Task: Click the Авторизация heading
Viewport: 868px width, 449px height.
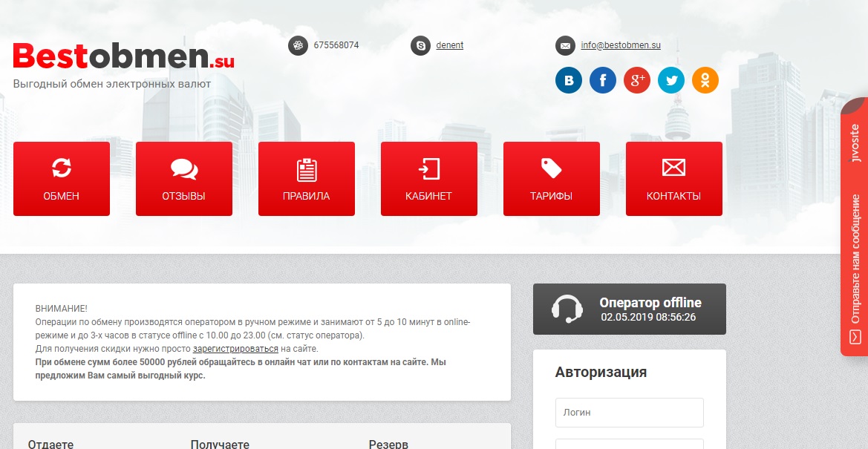Action: (x=601, y=372)
